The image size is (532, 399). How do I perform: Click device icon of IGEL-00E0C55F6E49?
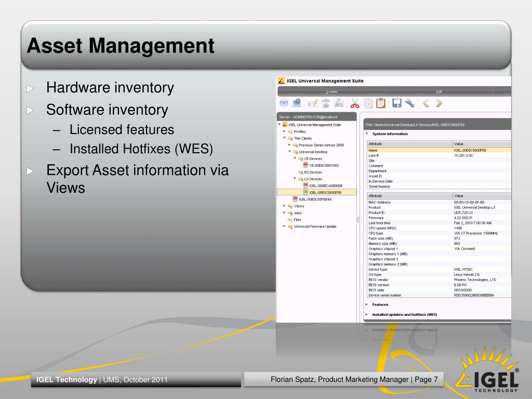coord(295,199)
